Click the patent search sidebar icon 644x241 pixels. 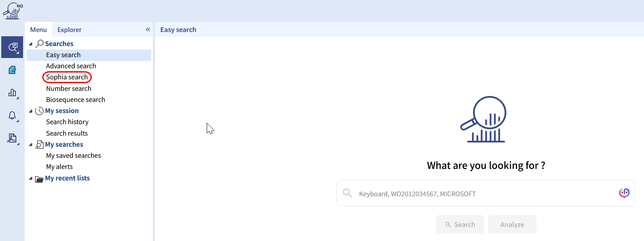12,47
